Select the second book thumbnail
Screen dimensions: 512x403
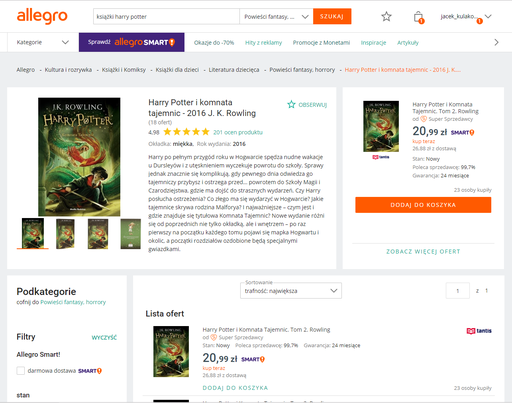(x=65, y=233)
